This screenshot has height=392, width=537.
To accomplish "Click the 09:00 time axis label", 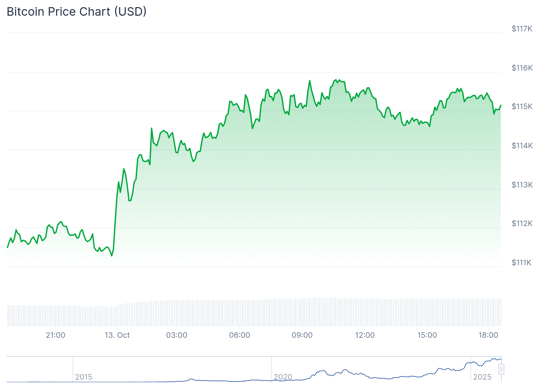I will click(302, 335).
